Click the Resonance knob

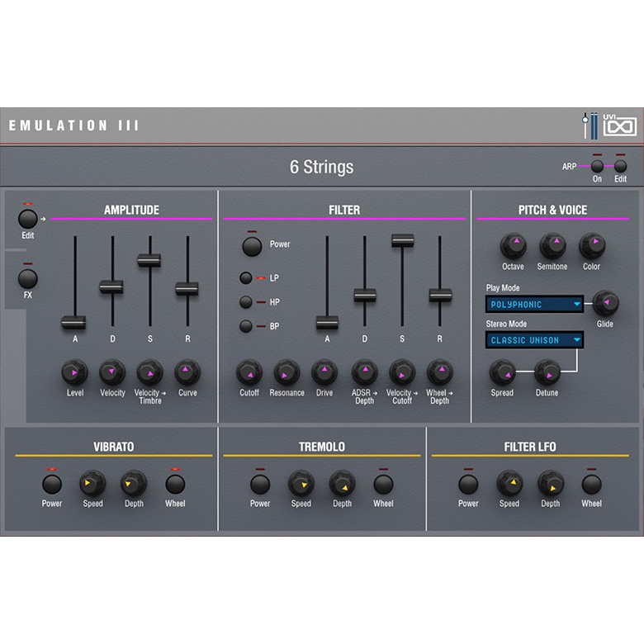(286, 372)
